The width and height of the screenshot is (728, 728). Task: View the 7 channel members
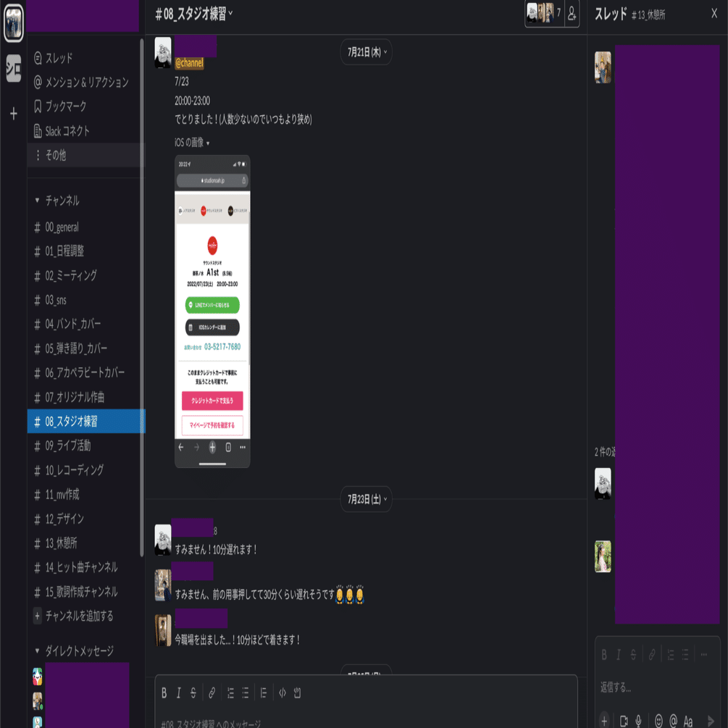545,14
